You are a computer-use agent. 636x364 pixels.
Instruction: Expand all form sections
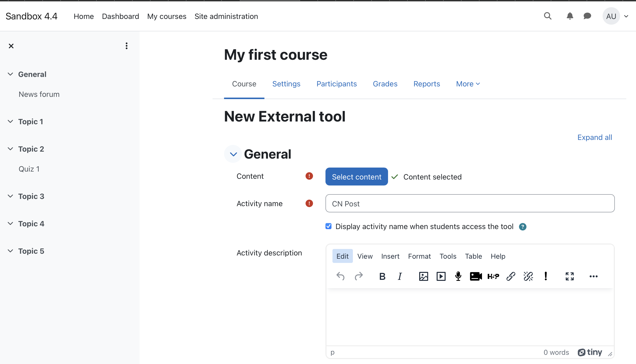click(594, 137)
